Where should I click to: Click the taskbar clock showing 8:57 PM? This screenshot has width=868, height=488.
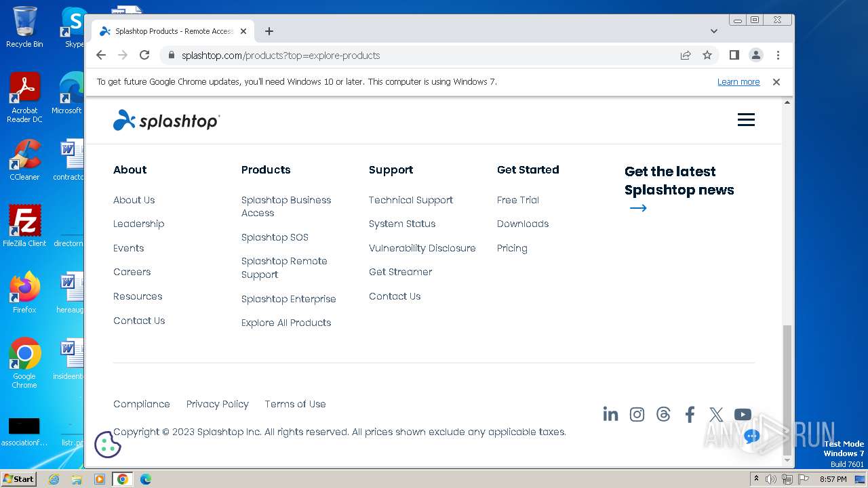pos(833,479)
